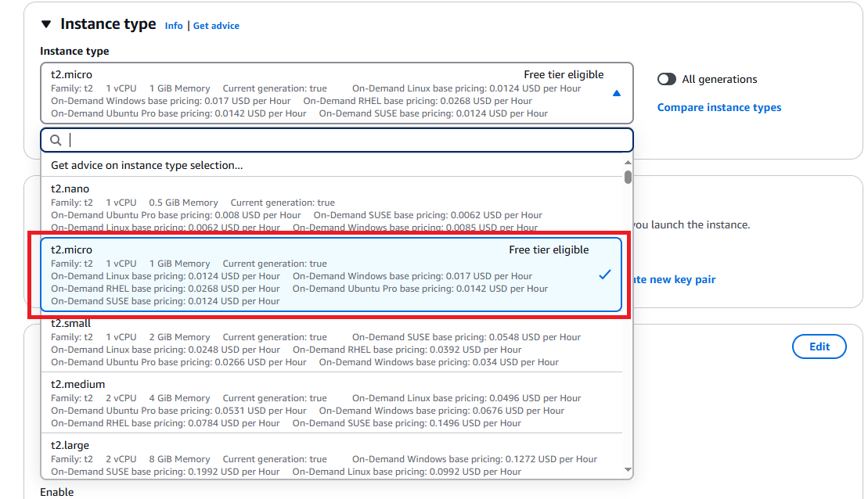Viewport: 868px width, 499px height.
Task: Choose the t2.large instance option
Action: pos(332,457)
